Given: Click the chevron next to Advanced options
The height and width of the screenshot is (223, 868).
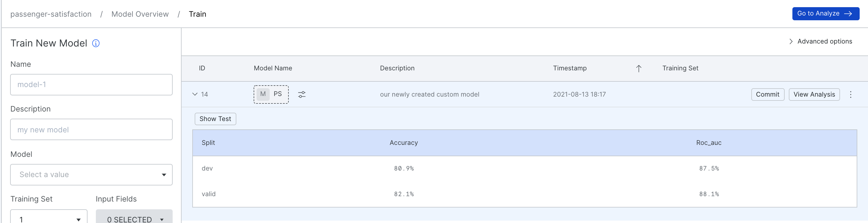Looking at the screenshot, I should coord(791,41).
